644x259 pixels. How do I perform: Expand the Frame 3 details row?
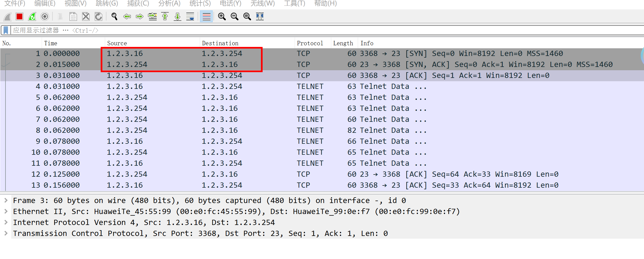(6, 201)
